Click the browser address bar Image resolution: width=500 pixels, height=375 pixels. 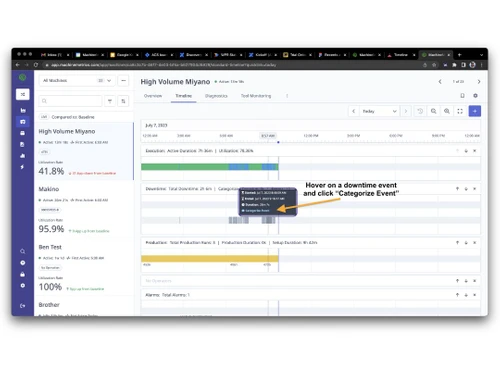233,65
